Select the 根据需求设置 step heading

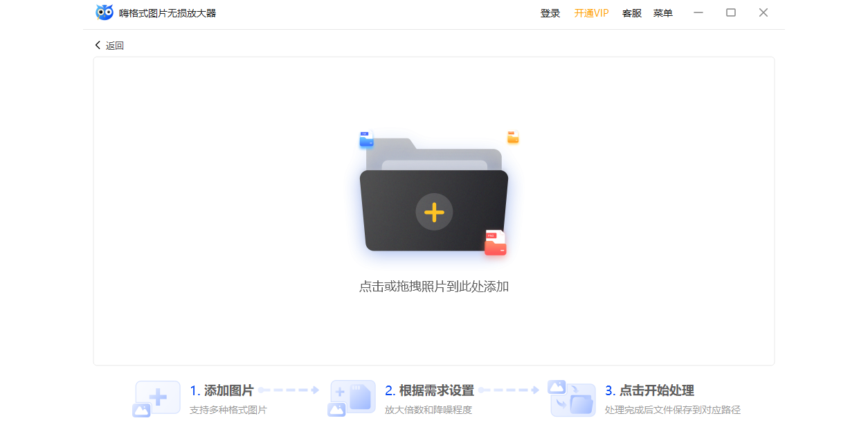click(x=429, y=390)
